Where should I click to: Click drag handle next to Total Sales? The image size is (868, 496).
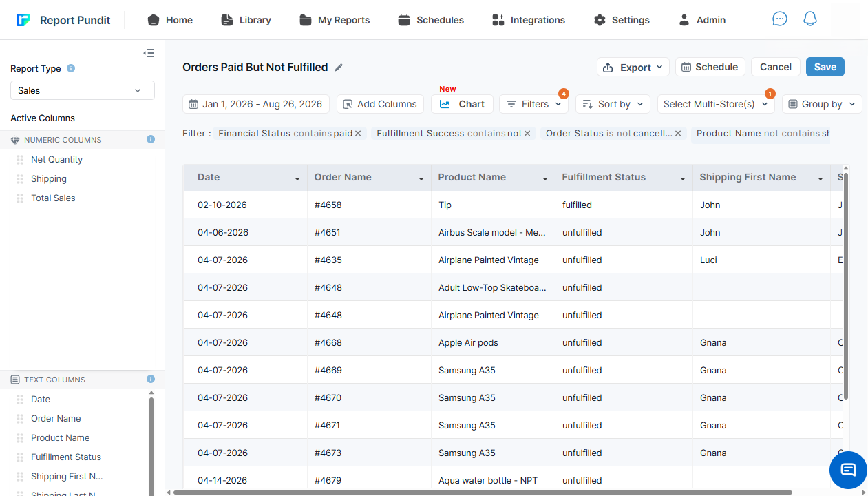coord(20,198)
